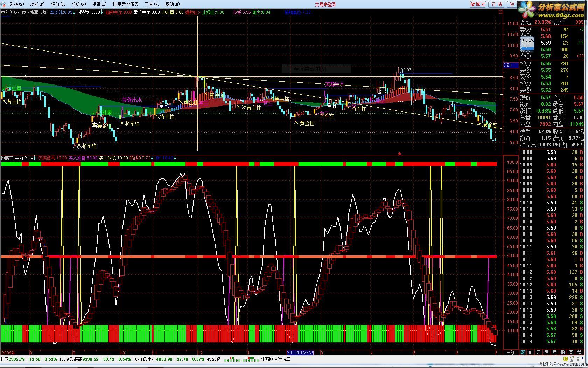Screen dimensions: 588x368
Task: Click the 换手 0.20% value
Action: 544,131
